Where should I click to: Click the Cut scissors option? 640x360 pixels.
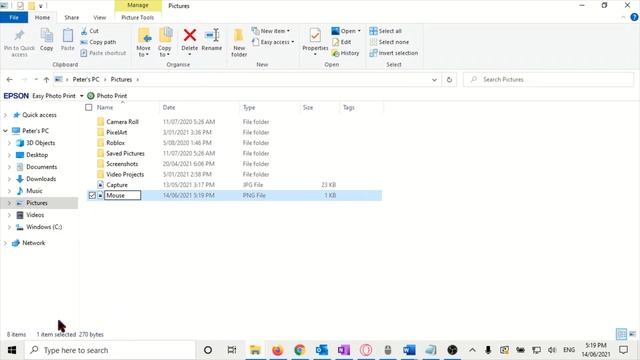tap(89, 31)
